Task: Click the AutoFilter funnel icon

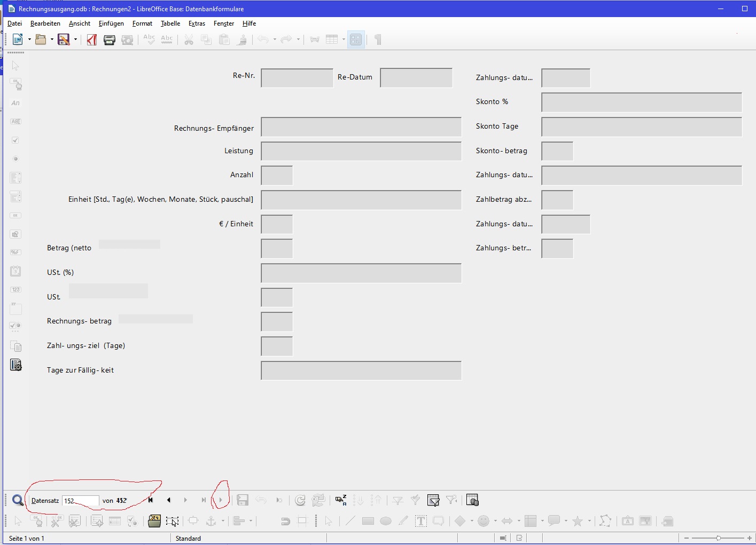Action: pos(398,500)
